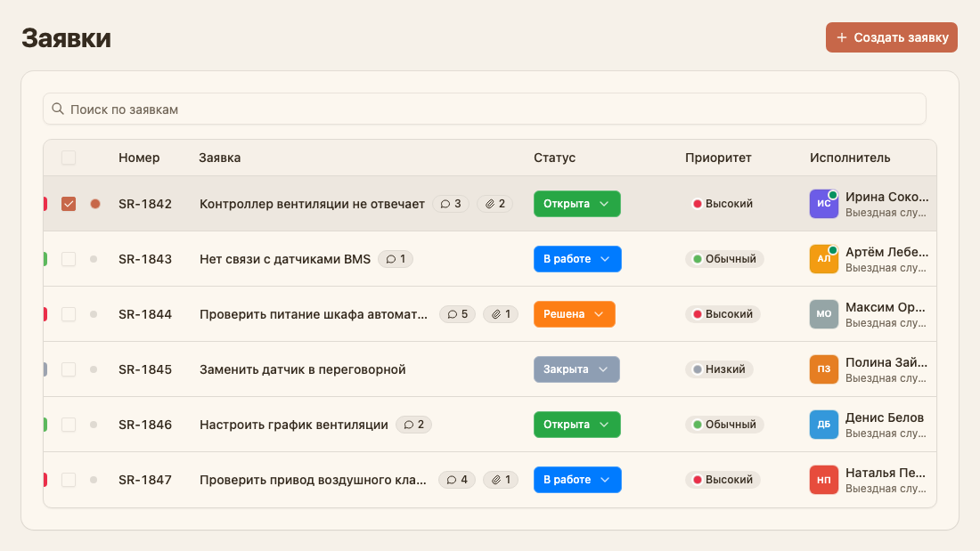Check the SR-1843 row checkbox
The width and height of the screenshot is (980, 551).
pos(69,259)
